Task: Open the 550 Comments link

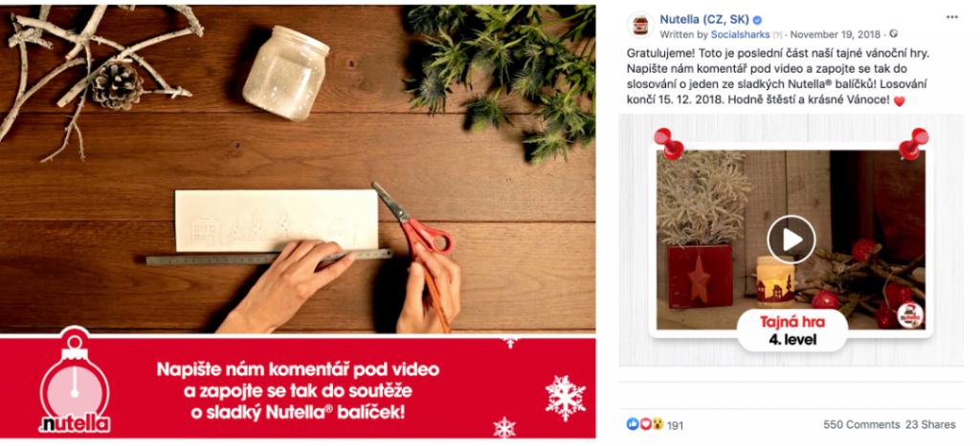Action: [x=861, y=425]
